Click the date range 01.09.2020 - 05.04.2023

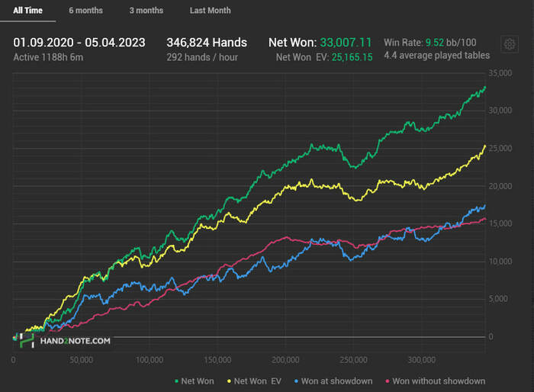(x=79, y=43)
